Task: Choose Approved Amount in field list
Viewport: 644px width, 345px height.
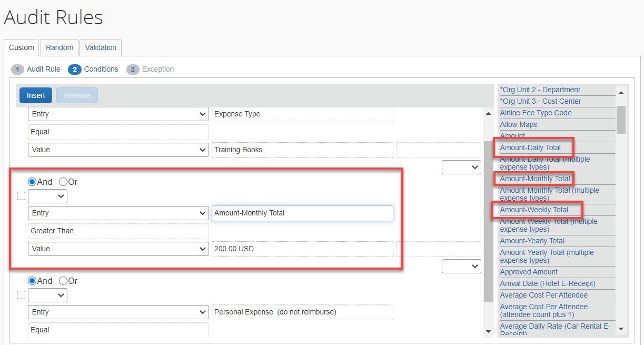Action: pos(529,272)
